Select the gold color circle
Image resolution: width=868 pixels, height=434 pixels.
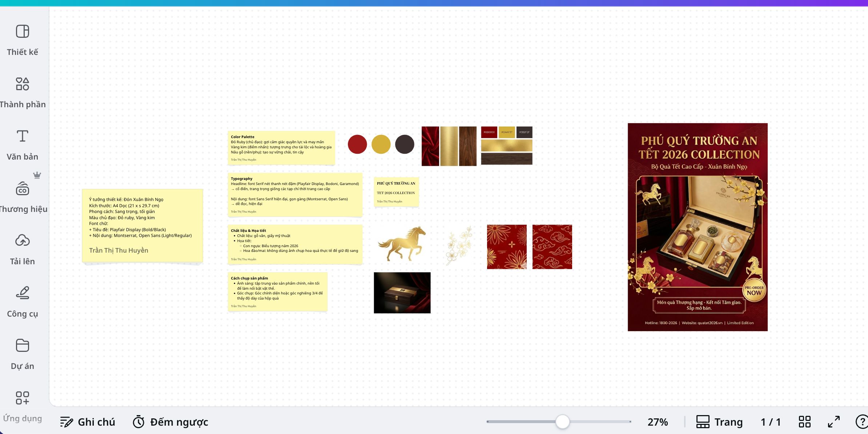381,144
